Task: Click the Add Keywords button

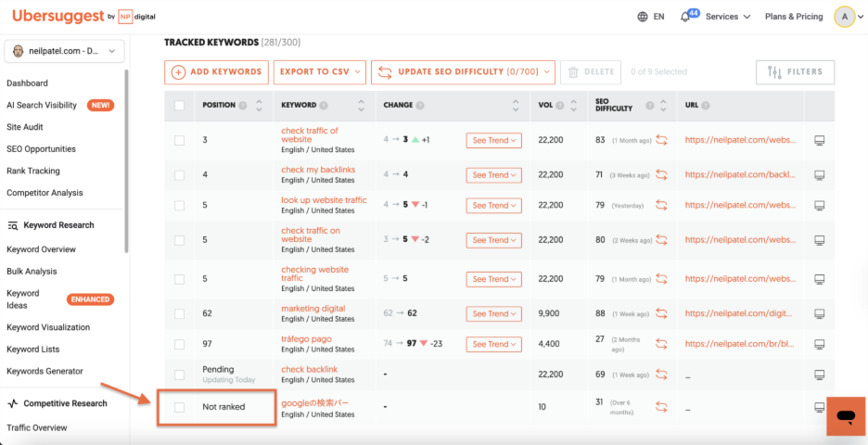Action: point(216,72)
